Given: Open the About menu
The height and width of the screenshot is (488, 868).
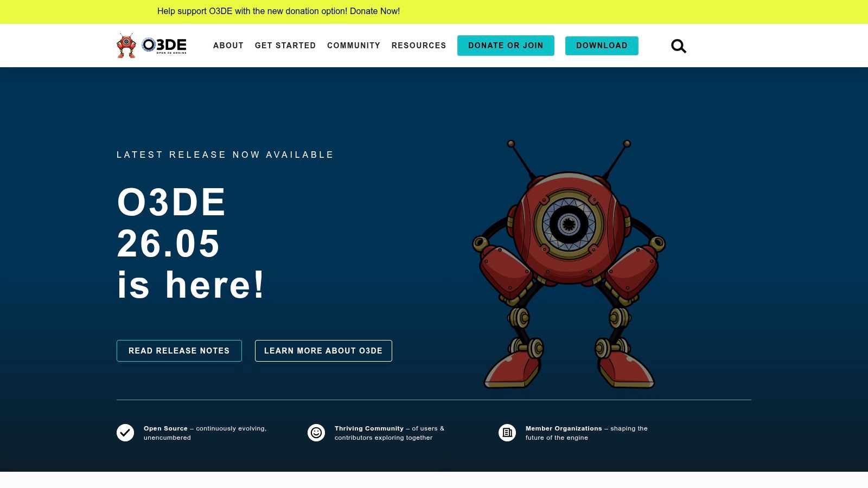Looking at the screenshot, I should pyautogui.click(x=228, y=46).
